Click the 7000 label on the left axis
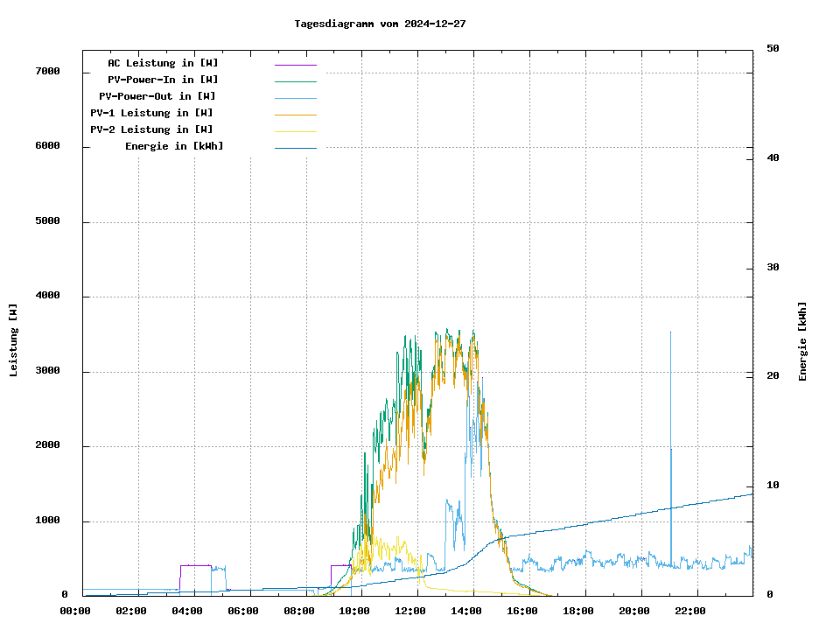This screenshot has height=630, width=840. (x=47, y=71)
